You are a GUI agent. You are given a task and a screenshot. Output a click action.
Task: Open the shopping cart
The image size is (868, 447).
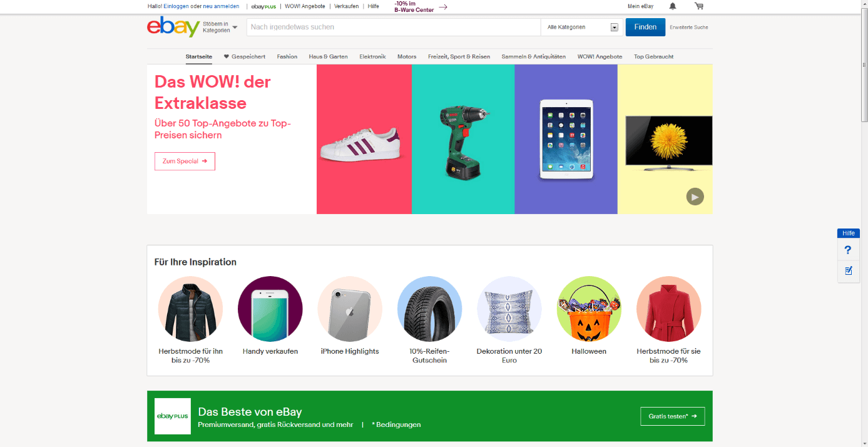699,6
